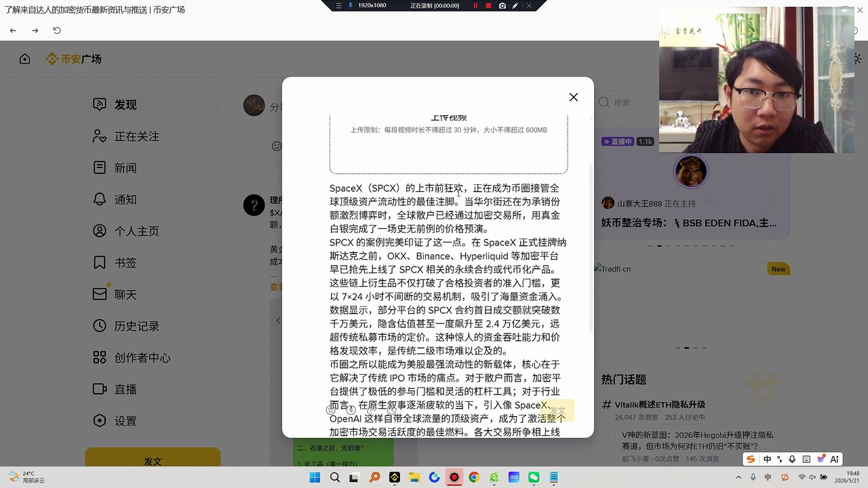868x488 pixels.
Task: Click the weather widget 24°C
Action: [26, 477]
